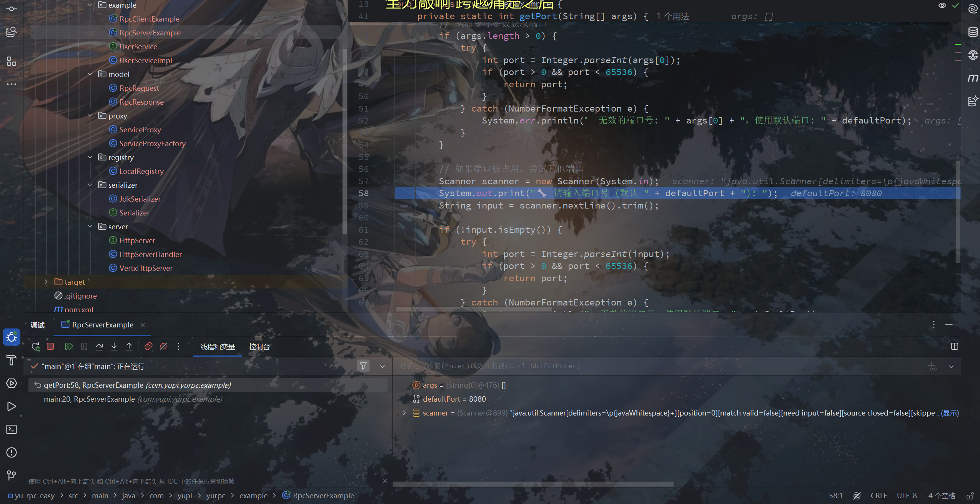Step out of current method
The width and height of the screenshot is (980, 504).
coord(129,346)
